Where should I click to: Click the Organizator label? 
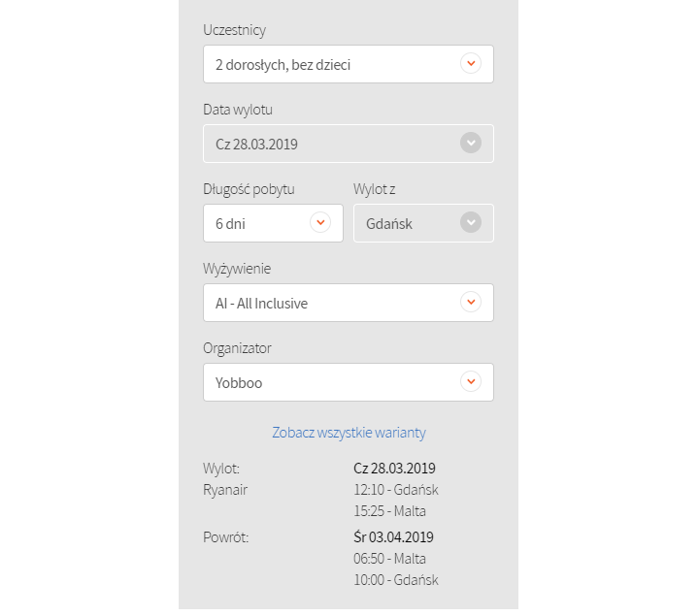239,348
